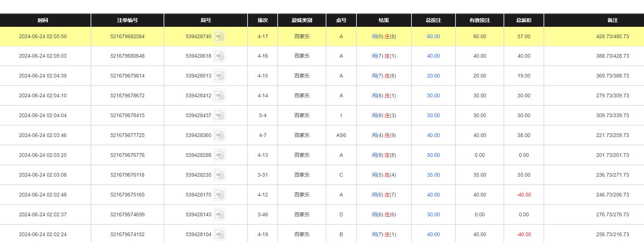Screen dimensions: 644x242
Task: Open the video icon next to 539428513
Action: pos(219,76)
